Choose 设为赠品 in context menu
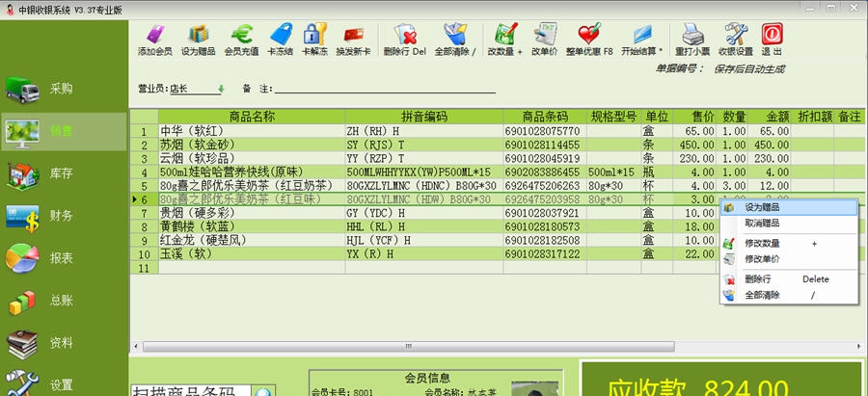The width and height of the screenshot is (868, 396). [788, 207]
